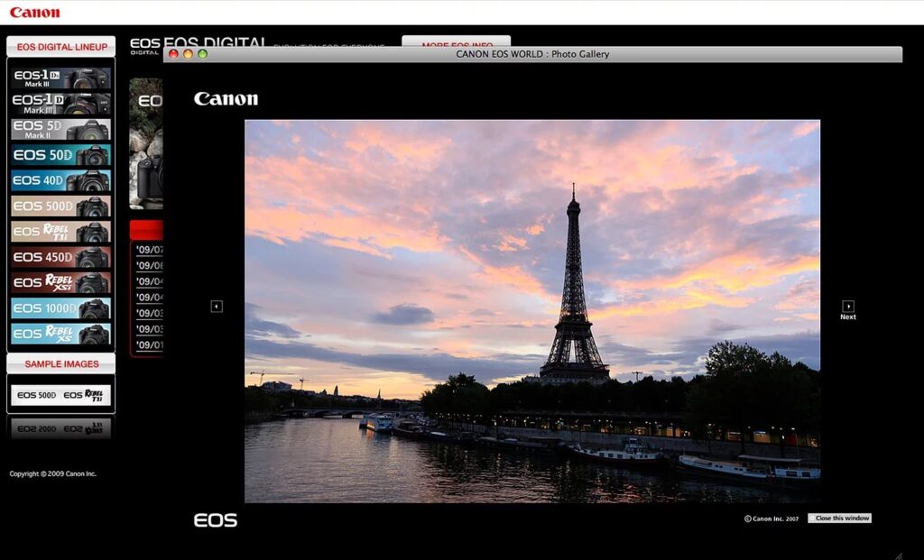Zoom Photo Gallery using the green button

pos(203,54)
